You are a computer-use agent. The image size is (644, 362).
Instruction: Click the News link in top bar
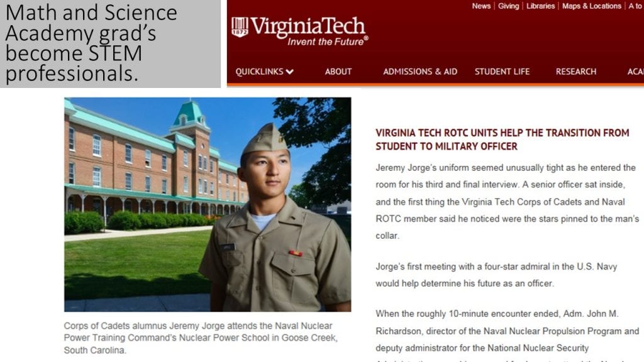[x=481, y=6]
